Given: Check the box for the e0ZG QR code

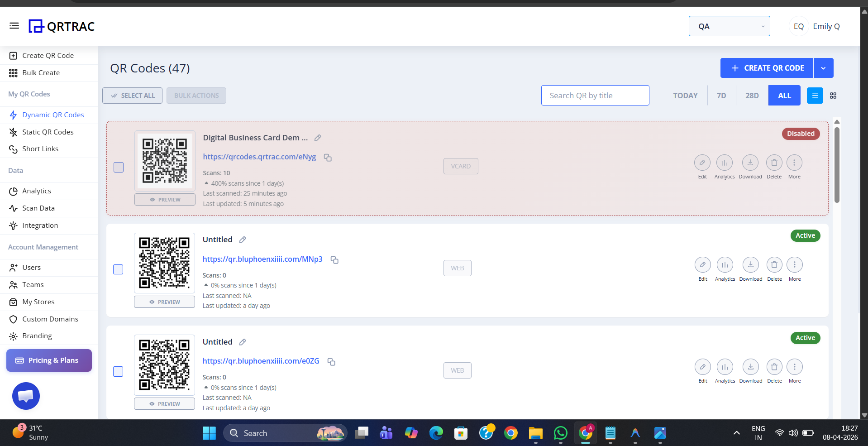Looking at the screenshot, I should pos(118,372).
